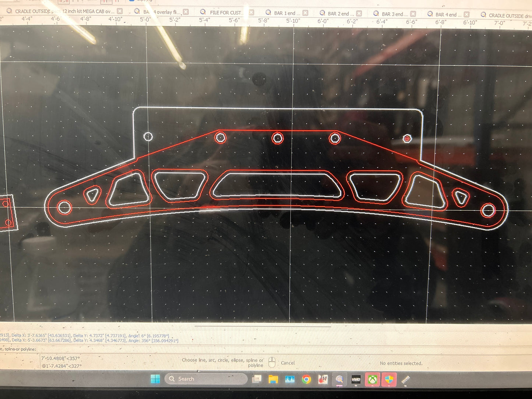Open the Xbox app from the taskbar
Image resolution: width=532 pixels, height=399 pixels.
373,379
